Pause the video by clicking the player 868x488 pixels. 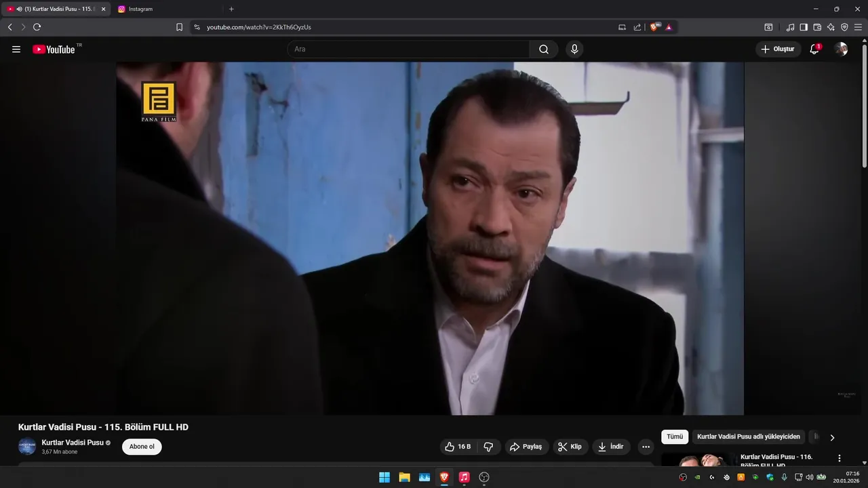430,239
